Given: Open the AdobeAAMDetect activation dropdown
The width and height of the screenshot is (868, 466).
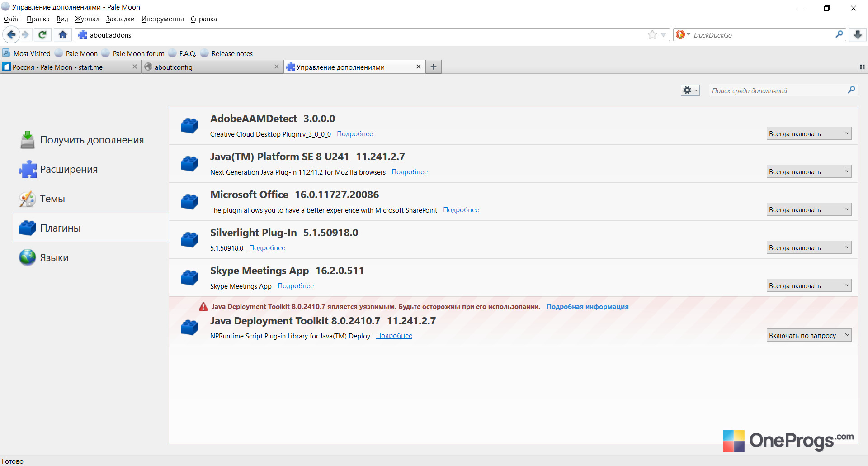Looking at the screenshot, I should click(x=809, y=133).
